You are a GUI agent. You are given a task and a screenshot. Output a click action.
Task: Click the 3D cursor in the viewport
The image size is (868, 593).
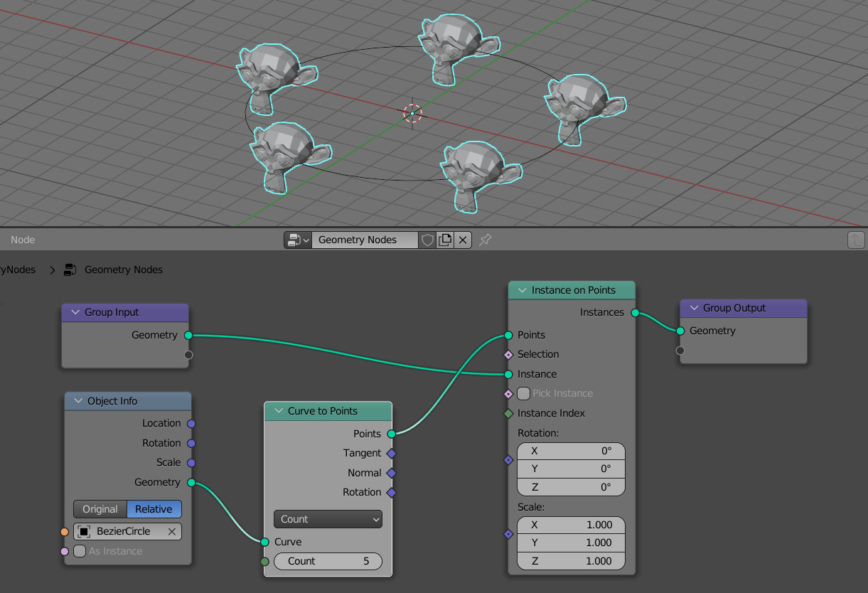(412, 113)
